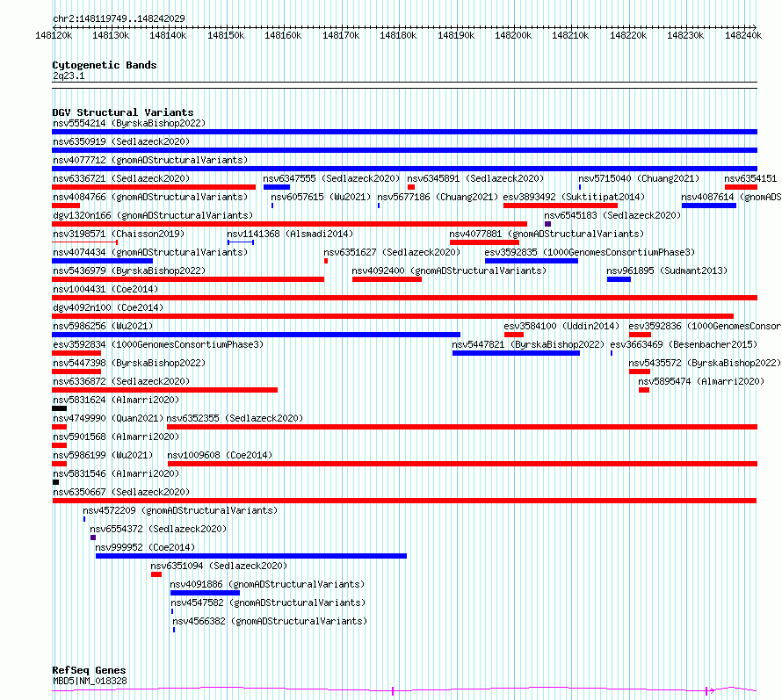Open nsv4091886 (gnomADStructuralVariants) label
782x700 pixels.
point(267,584)
